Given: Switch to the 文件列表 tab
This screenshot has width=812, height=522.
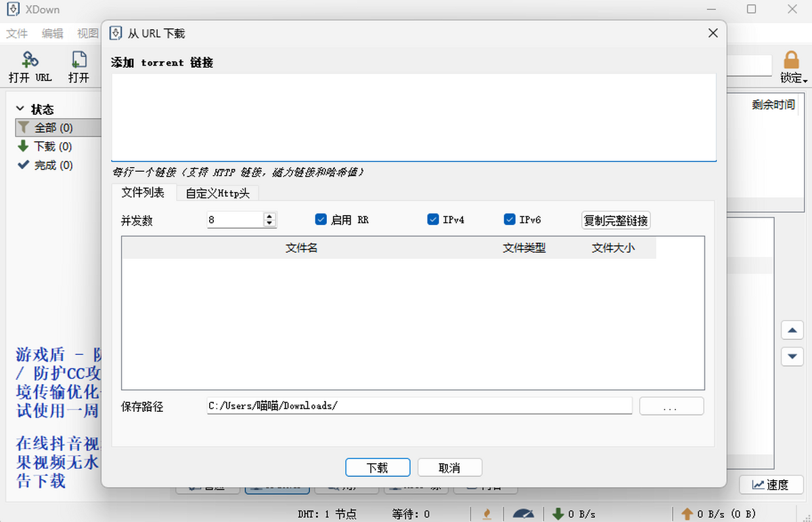Looking at the screenshot, I should [143, 192].
